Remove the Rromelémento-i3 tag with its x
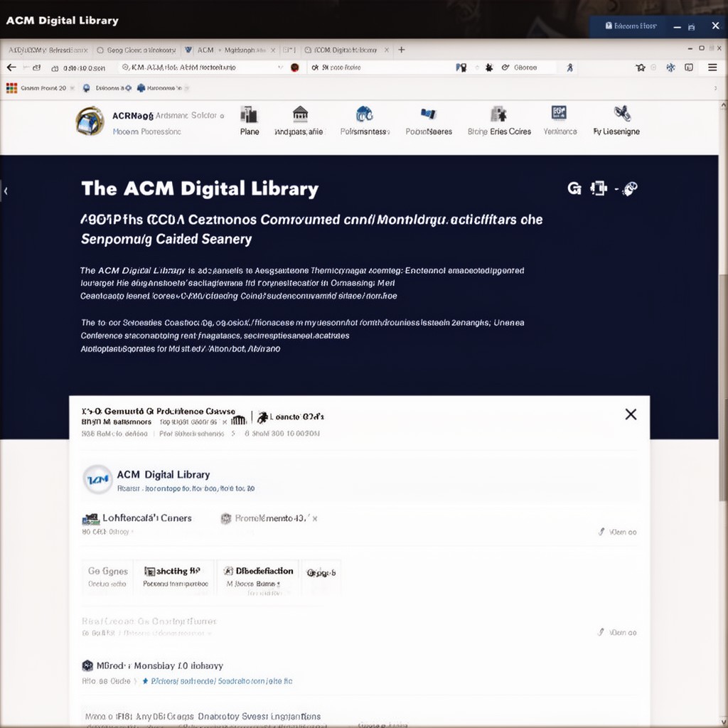 [315, 518]
